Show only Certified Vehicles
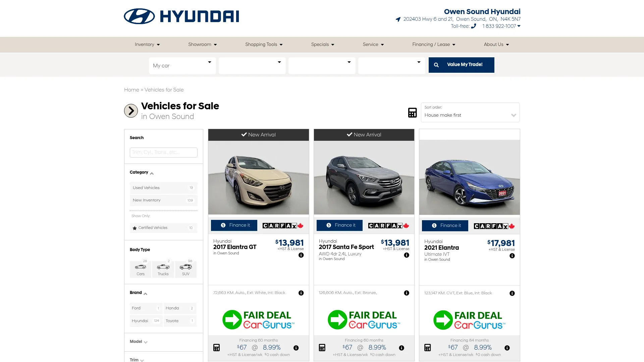This screenshot has height=362, width=644. tap(163, 228)
